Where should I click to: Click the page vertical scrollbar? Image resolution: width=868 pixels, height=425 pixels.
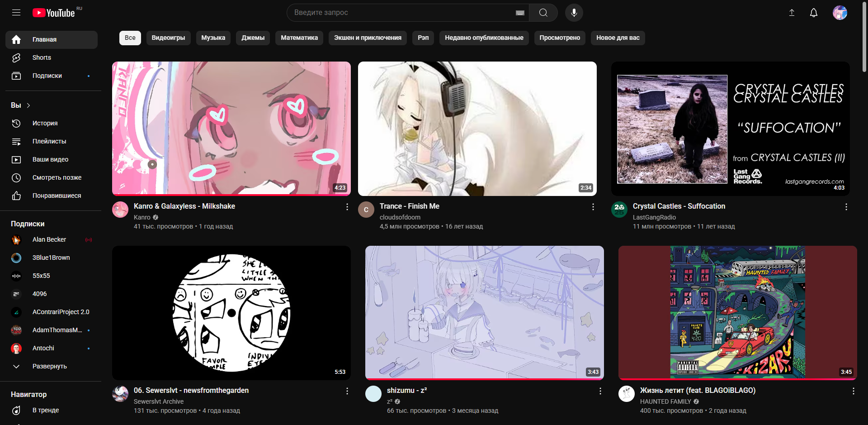pyautogui.click(x=864, y=36)
